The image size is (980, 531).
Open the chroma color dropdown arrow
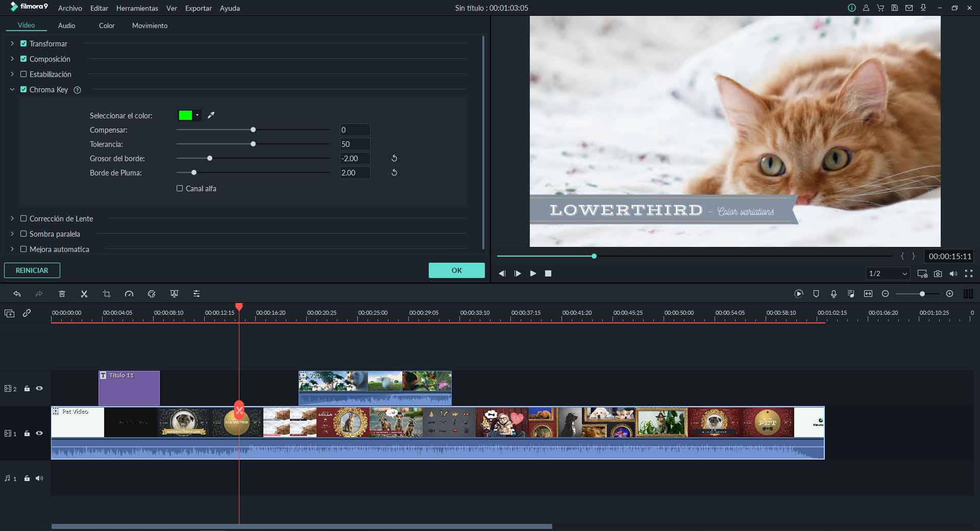click(197, 115)
